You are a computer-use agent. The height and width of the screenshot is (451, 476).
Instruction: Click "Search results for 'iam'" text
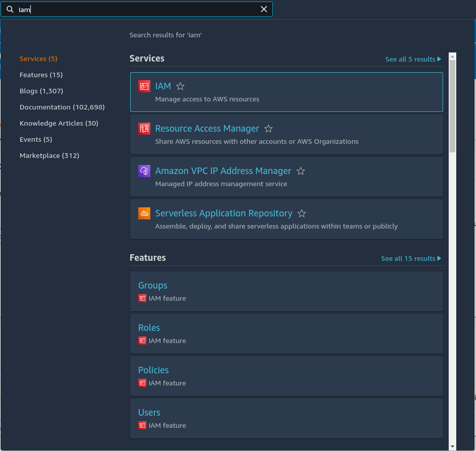tap(166, 36)
